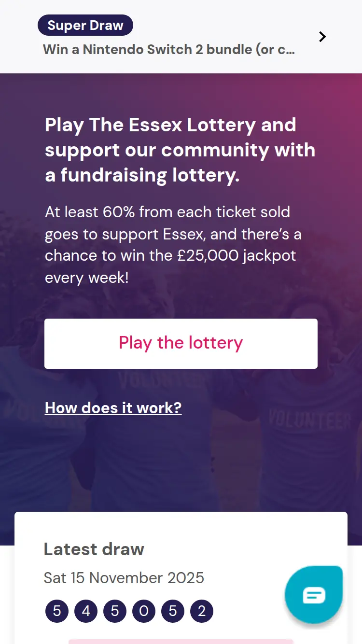Click the £25,000 jackpot description text

173,245
